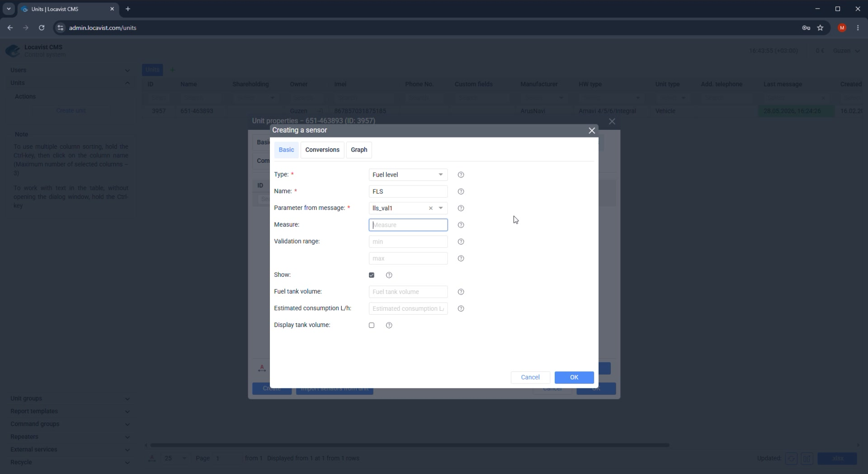The width and height of the screenshot is (868, 474).
Task: Click the browser reload button
Action: [x=42, y=28]
